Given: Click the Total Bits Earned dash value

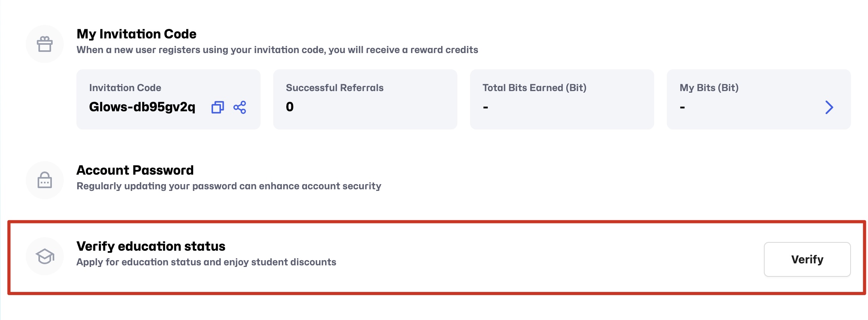Looking at the screenshot, I should tap(485, 107).
